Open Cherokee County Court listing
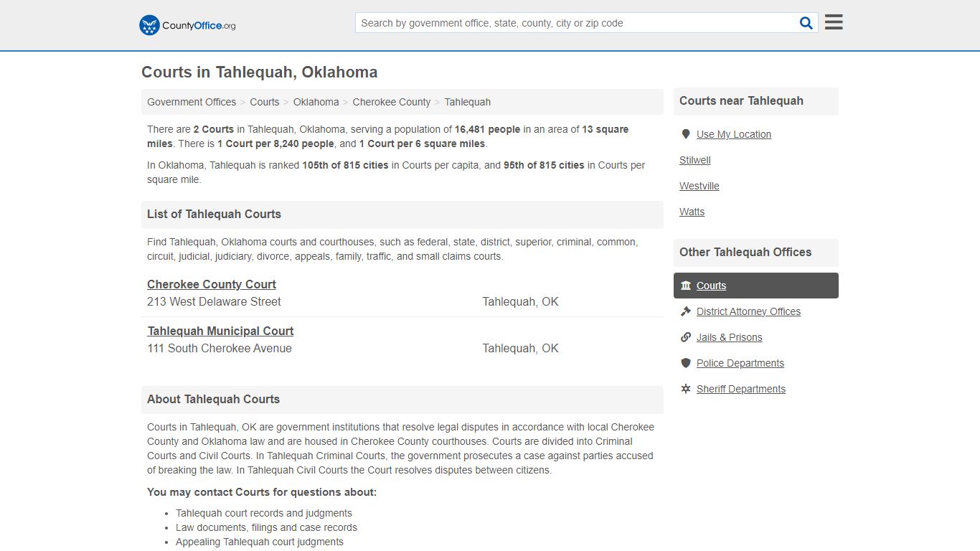Viewport: 980px width, 551px height. 212,284
